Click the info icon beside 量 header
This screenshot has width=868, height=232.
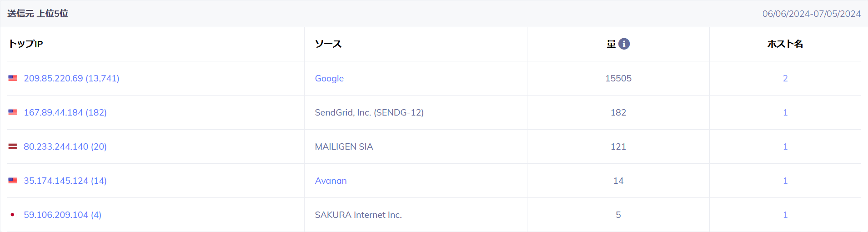click(x=624, y=44)
